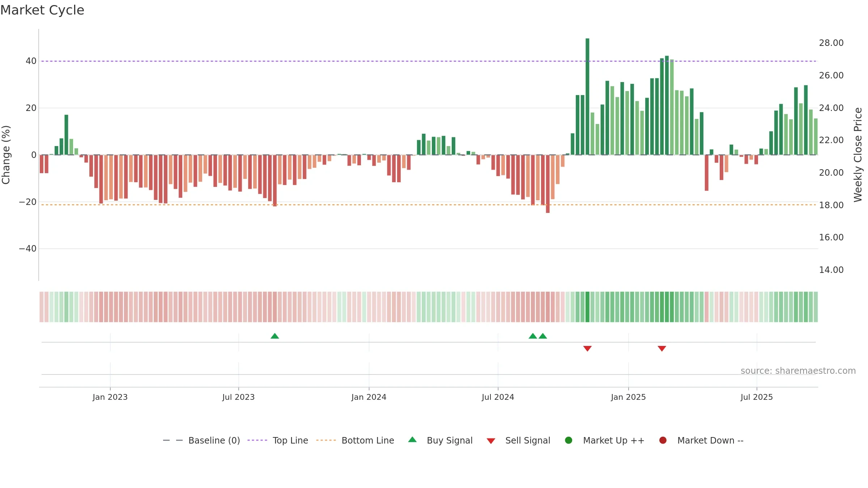The width and height of the screenshot is (868, 488).
Task: Click the lowest red bar below the bottom line
Action: 548,184
